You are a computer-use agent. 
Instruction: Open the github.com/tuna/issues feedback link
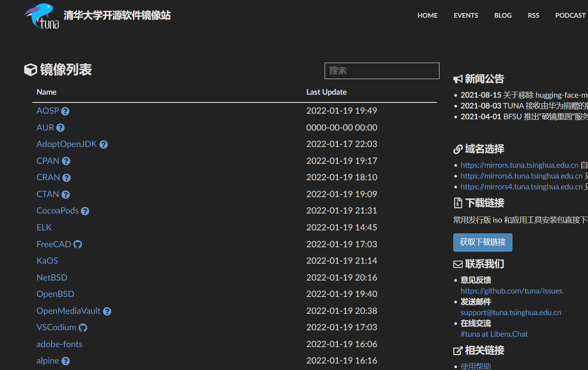click(512, 291)
